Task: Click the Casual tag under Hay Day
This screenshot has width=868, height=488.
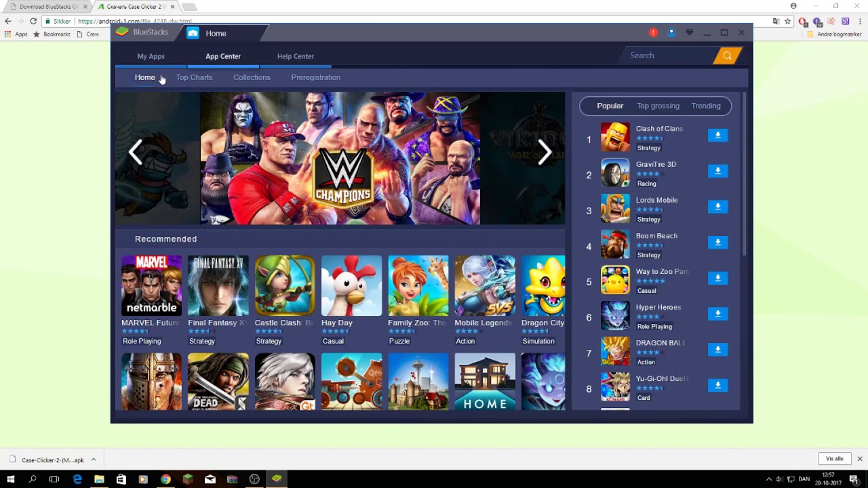Action: point(333,341)
